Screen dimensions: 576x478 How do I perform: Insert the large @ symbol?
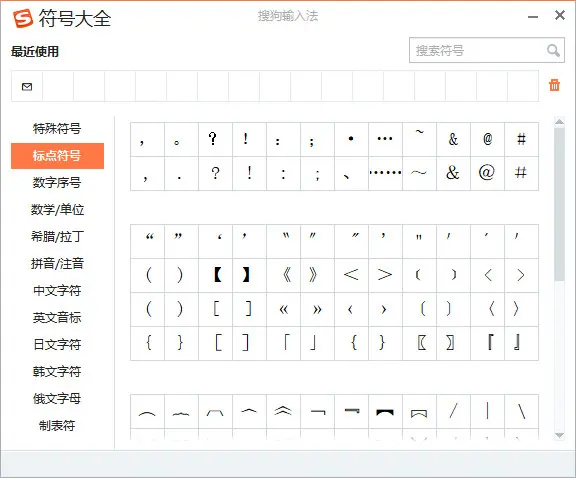point(487,173)
